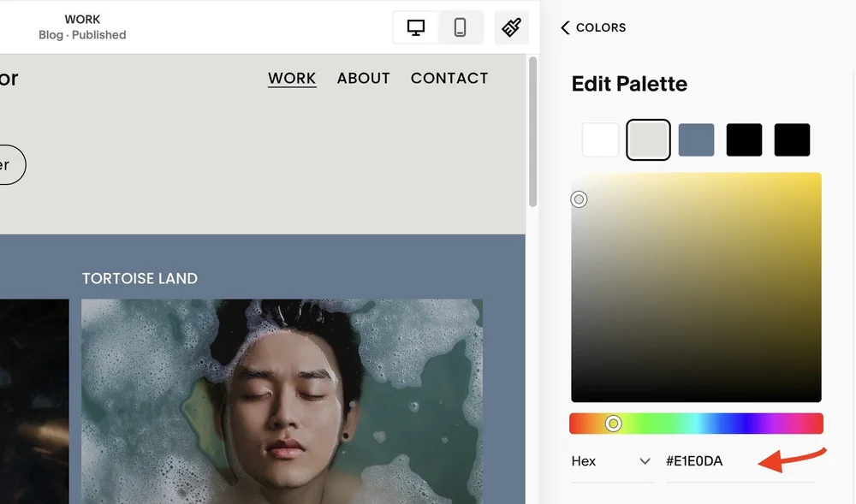Click the hue slider handle
Viewport: 856px width, 504px height.
pyautogui.click(x=613, y=424)
